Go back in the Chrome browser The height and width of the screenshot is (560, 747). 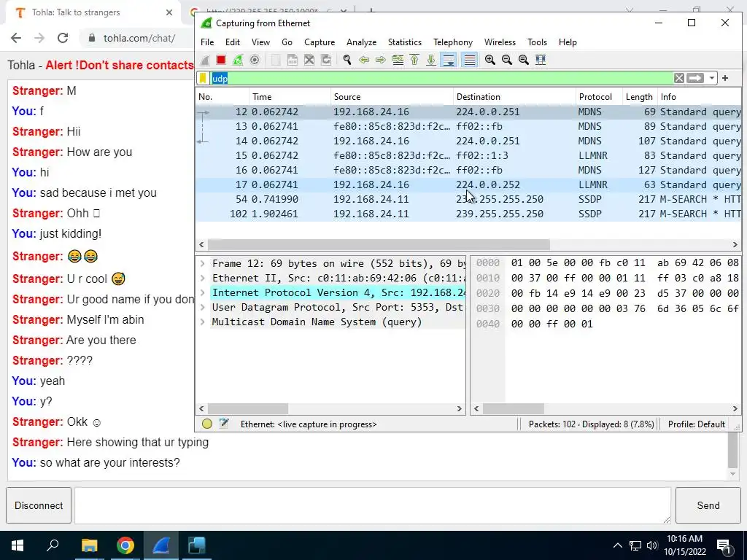coord(16,38)
